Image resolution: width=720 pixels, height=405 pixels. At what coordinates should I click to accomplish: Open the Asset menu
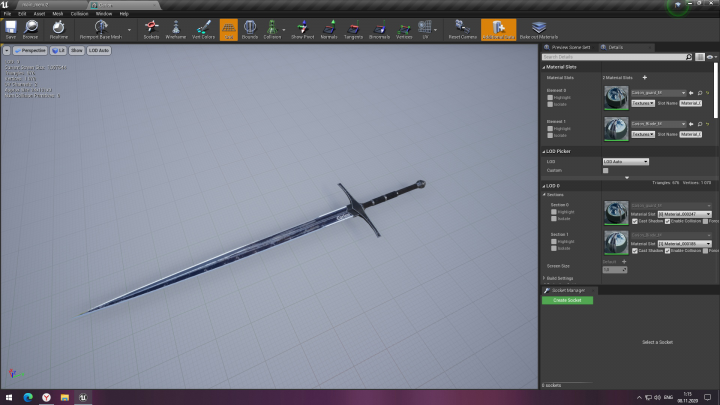click(x=39, y=14)
